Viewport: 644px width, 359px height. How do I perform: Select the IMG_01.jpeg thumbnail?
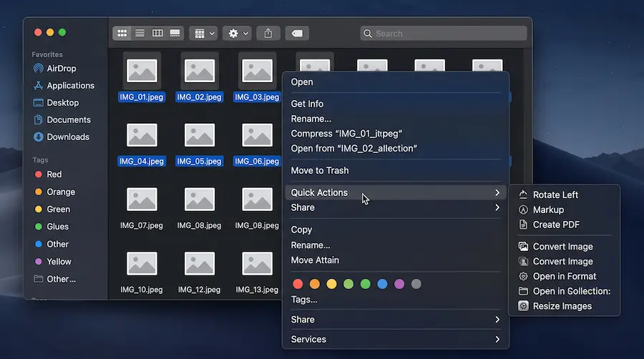[x=142, y=71]
